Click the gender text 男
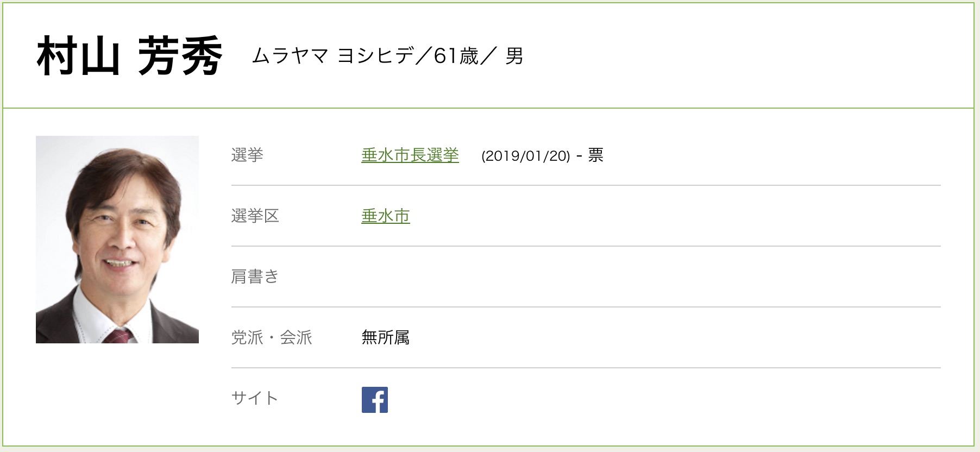This screenshot has height=452, width=980. point(514,56)
